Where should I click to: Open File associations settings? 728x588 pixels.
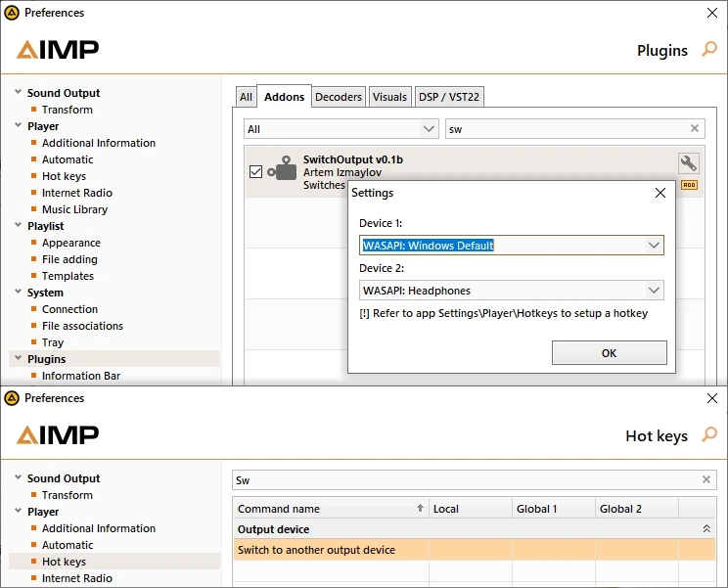tap(82, 326)
